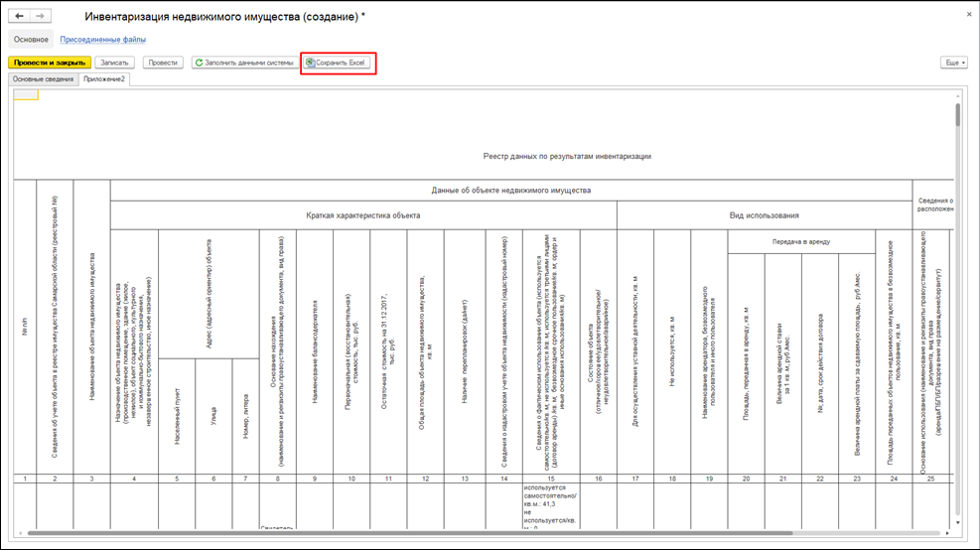Click column number cell '15'
The image size is (980, 551).
(x=551, y=479)
